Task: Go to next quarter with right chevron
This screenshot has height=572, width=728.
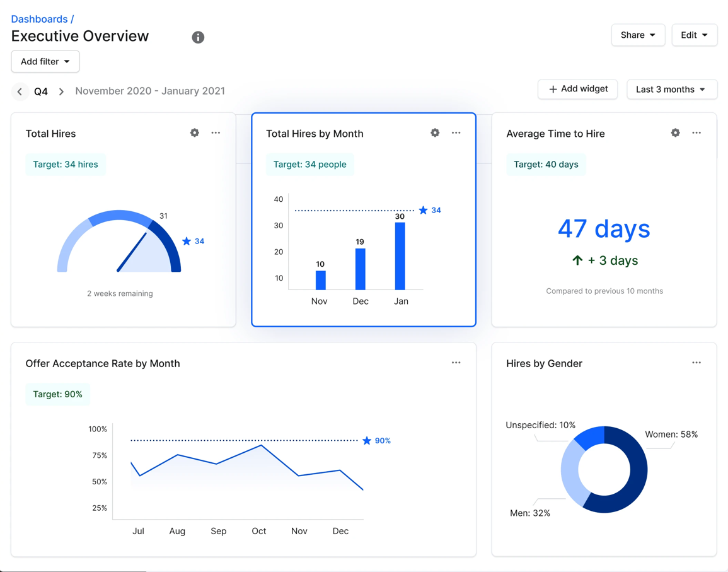Action: 61,91
